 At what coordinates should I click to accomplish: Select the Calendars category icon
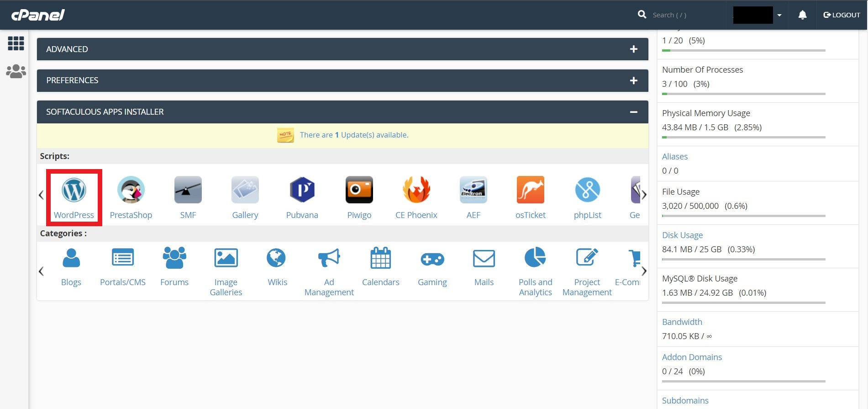coord(381,258)
